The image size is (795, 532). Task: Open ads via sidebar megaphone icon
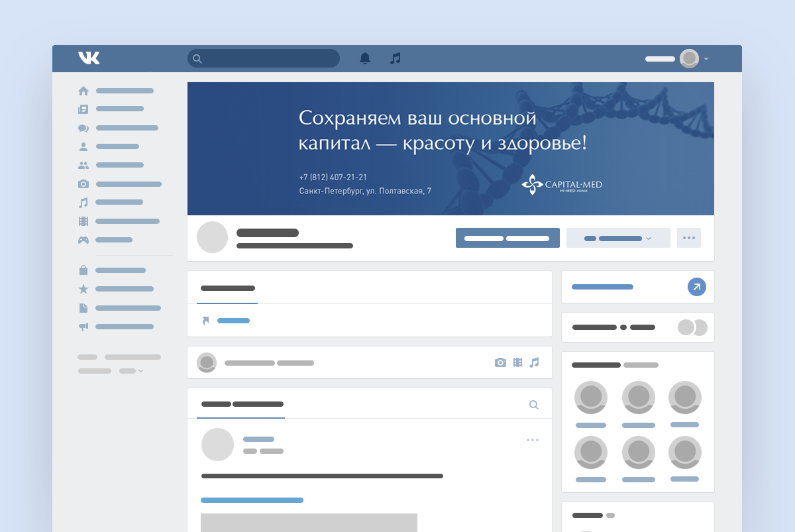(83, 327)
